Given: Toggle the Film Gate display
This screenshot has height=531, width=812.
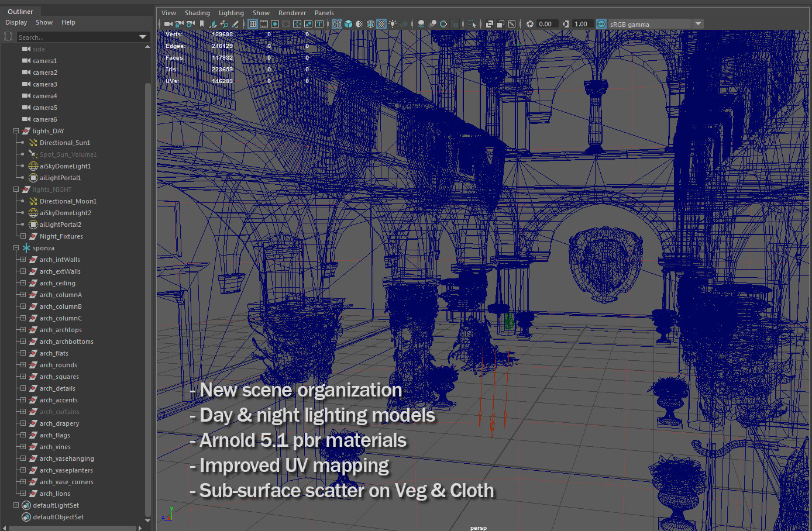Looking at the screenshot, I should (263, 24).
